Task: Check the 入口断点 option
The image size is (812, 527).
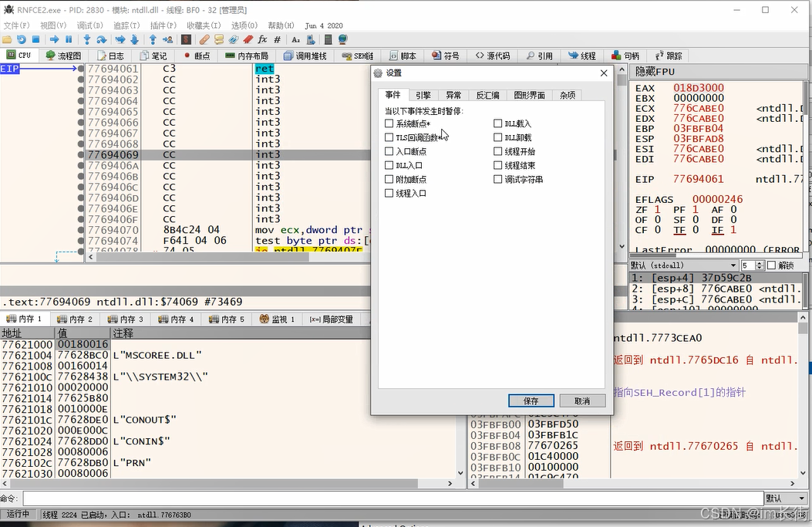Action: pyautogui.click(x=389, y=151)
